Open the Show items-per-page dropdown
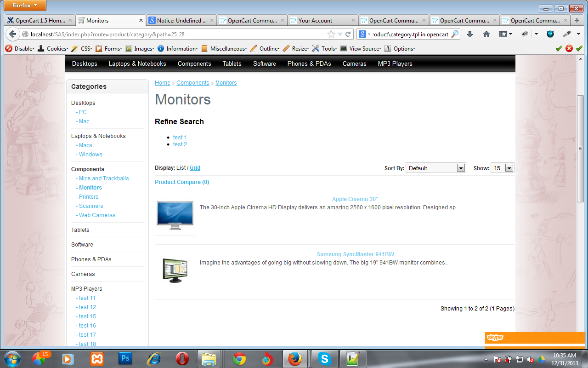Image resolution: width=588 pixels, height=368 pixels. coord(502,168)
